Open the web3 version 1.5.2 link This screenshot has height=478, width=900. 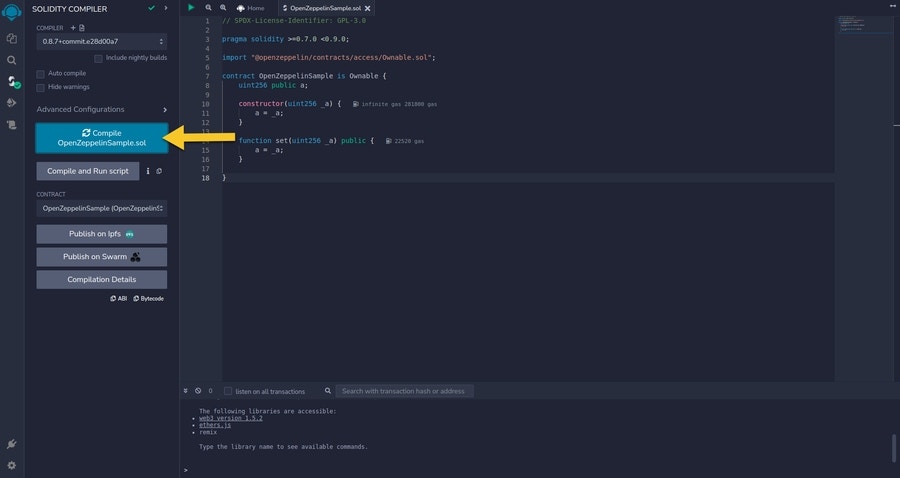[231, 418]
